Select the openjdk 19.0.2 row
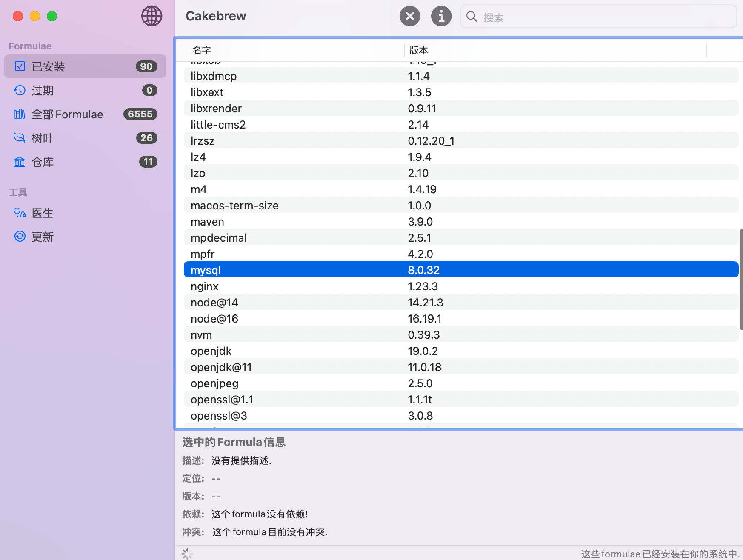Screen dimensions: 743x560 coord(461,351)
